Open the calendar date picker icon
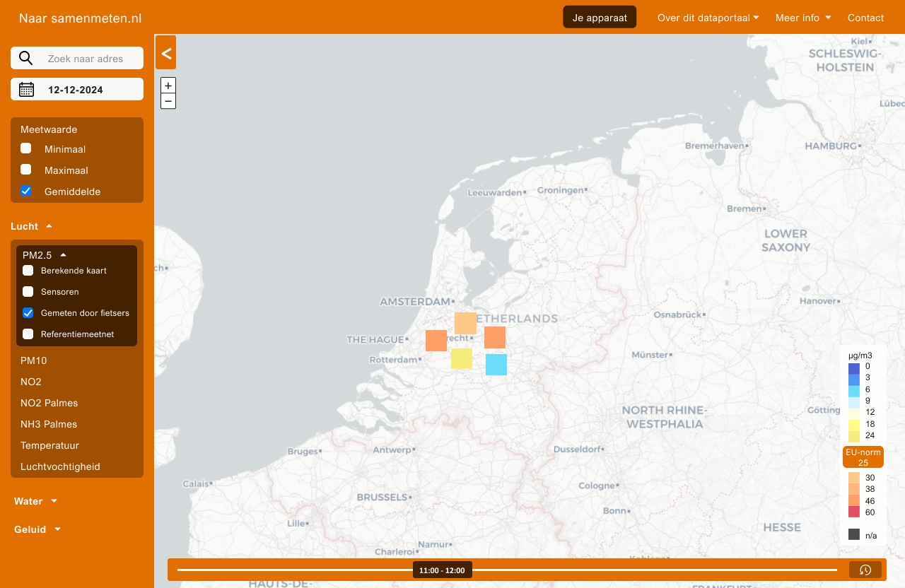Screen dimensions: 905x588 click(x=26, y=89)
